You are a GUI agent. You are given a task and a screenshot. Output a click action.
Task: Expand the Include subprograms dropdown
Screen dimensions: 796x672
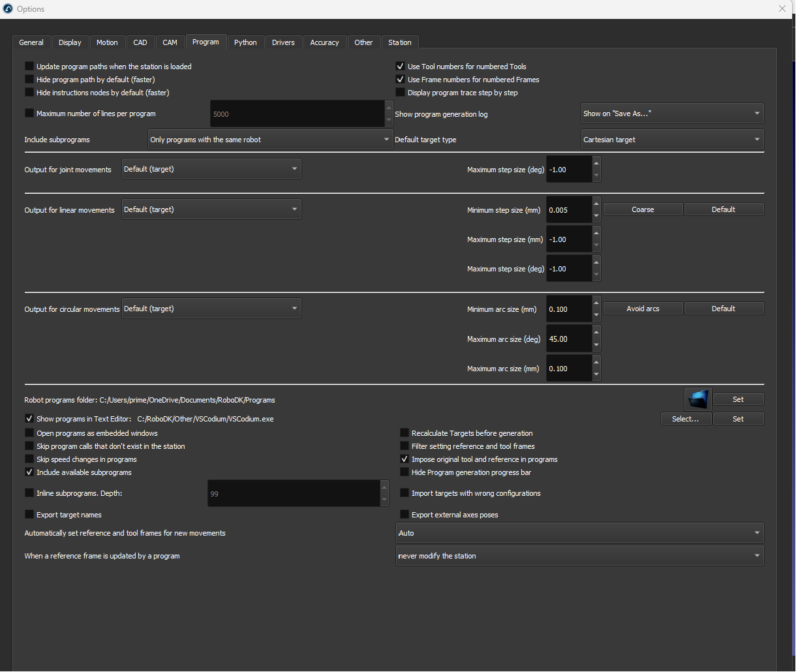[270, 140]
